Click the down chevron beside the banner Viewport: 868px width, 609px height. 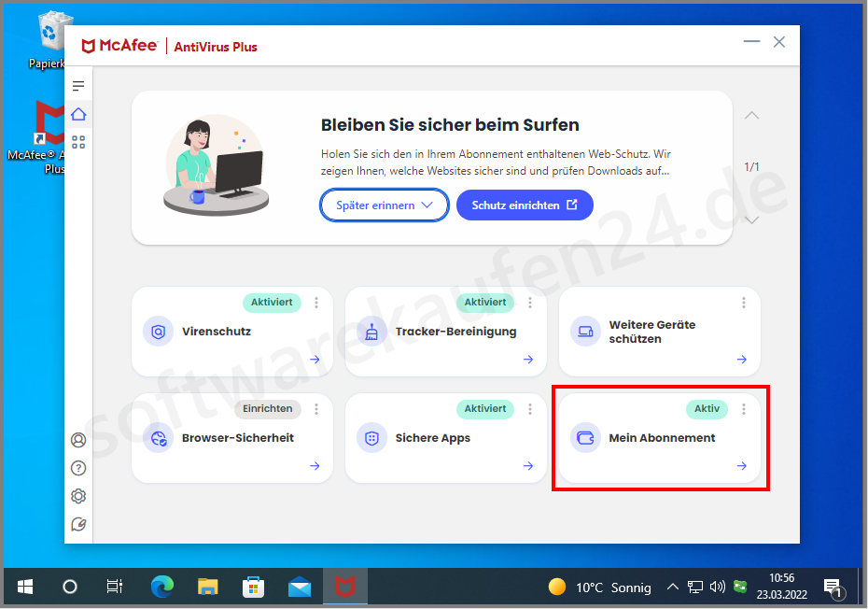point(751,220)
